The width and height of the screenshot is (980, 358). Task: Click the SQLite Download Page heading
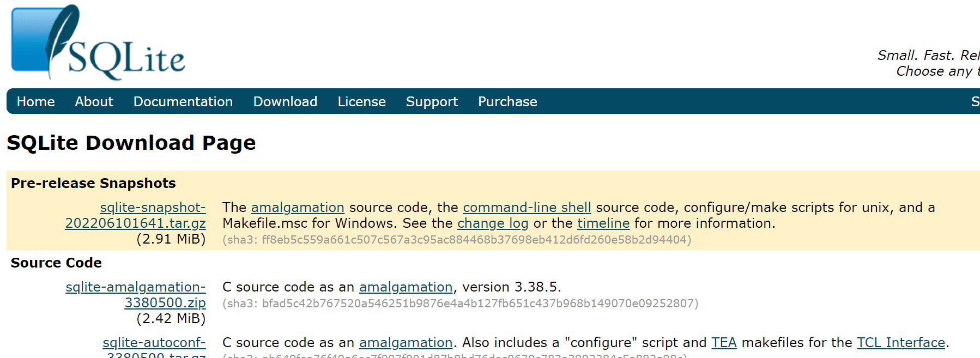pos(131,143)
